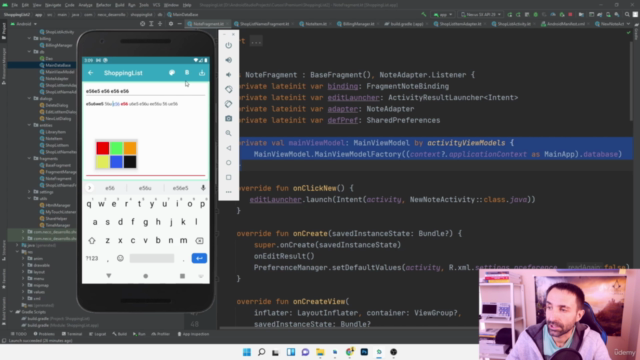Tap the microphone on the phone keyboard
Image resolution: width=640 pixels, height=360 pixels.
pyautogui.click(x=203, y=188)
